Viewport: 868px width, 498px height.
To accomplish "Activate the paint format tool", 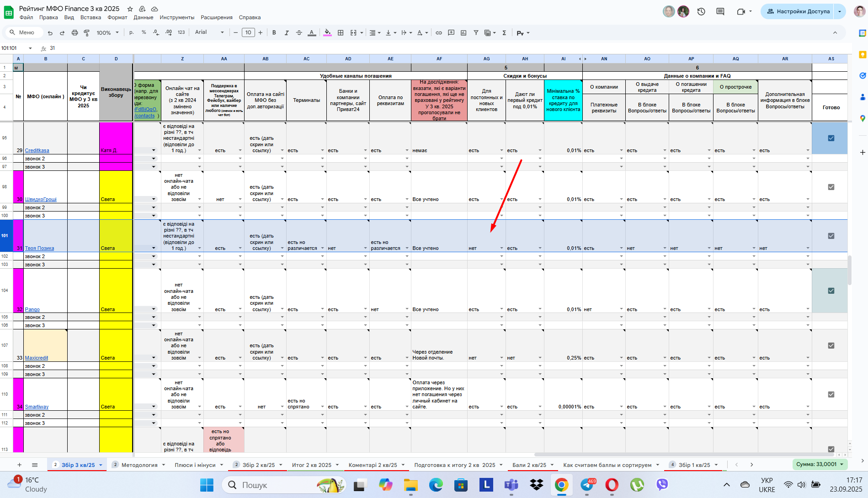I will 86,33.
